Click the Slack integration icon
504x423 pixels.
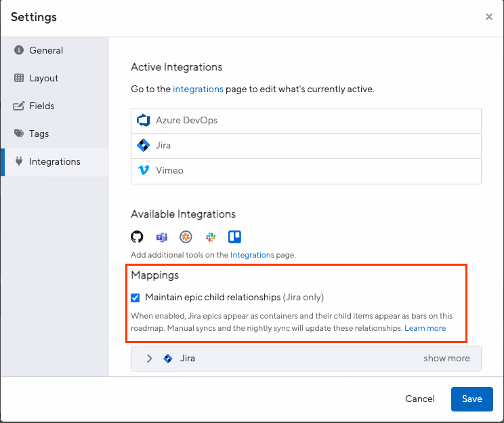tap(211, 237)
